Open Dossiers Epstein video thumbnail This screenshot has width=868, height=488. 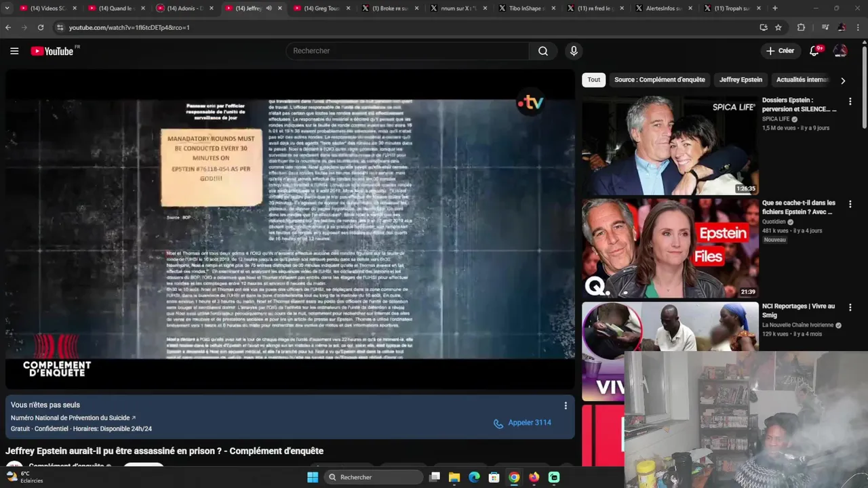(x=670, y=146)
